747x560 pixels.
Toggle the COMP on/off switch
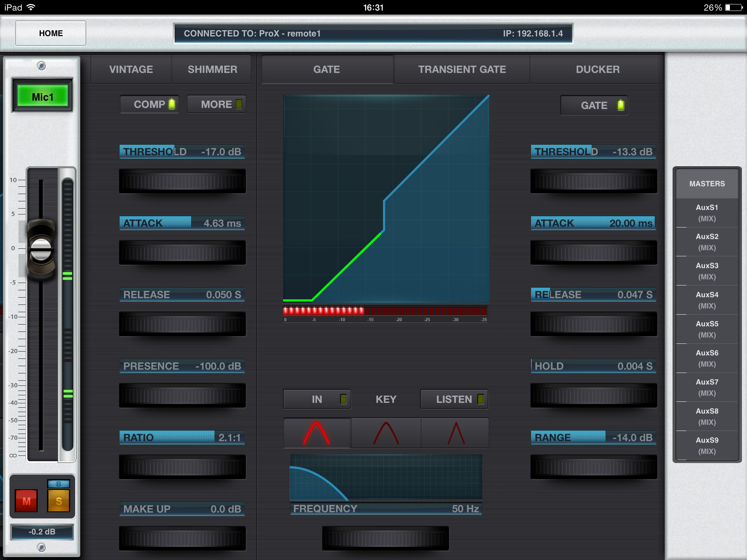150,105
